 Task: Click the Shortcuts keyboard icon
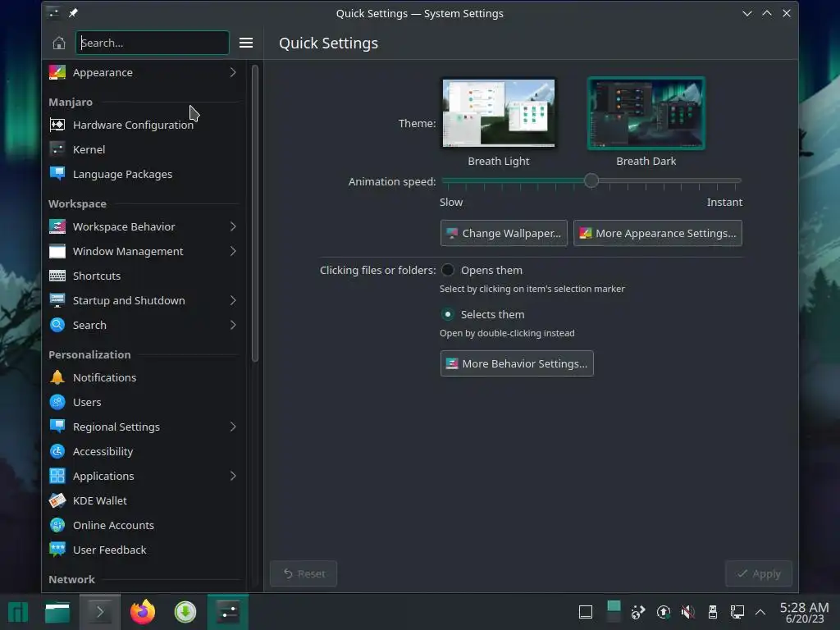pyautogui.click(x=57, y=276)
